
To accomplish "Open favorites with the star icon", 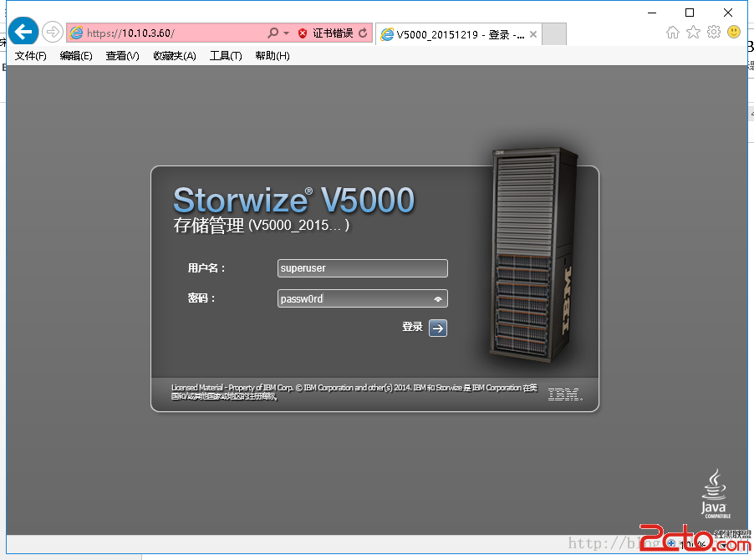I will click(694, 33).
